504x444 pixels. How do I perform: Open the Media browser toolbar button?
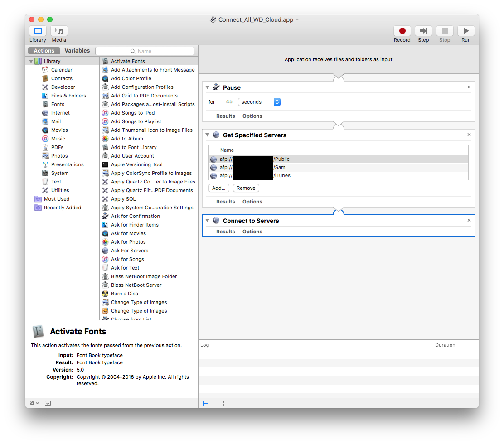click(x=59, y=31)
